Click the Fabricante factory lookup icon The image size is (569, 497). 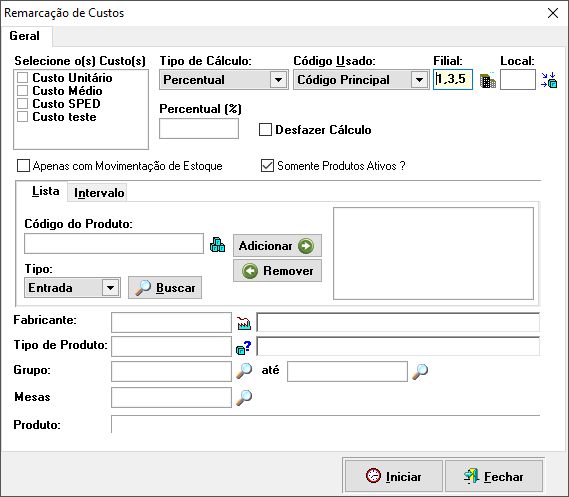point(244,323)
